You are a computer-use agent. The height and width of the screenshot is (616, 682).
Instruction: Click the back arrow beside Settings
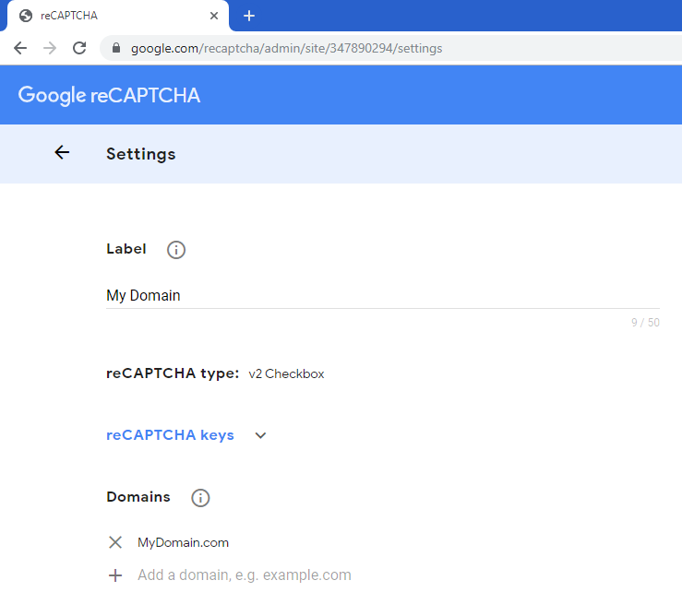[x=62, y=153]
